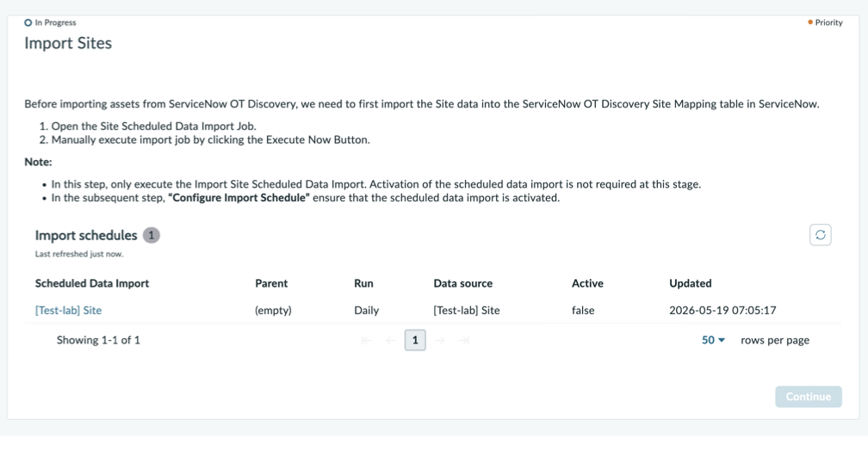This screenshot has width=868, height=451.
Task: Click the In Progress status indicator
Action: pyautogui.click(x=50, y=22)
